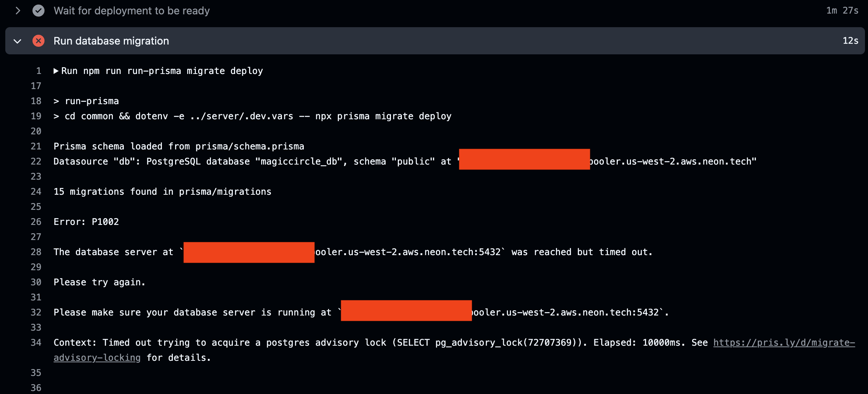Open the pris.ly migrate-advisory-locking link
868x394 pixels.
[x=783, y=343]
